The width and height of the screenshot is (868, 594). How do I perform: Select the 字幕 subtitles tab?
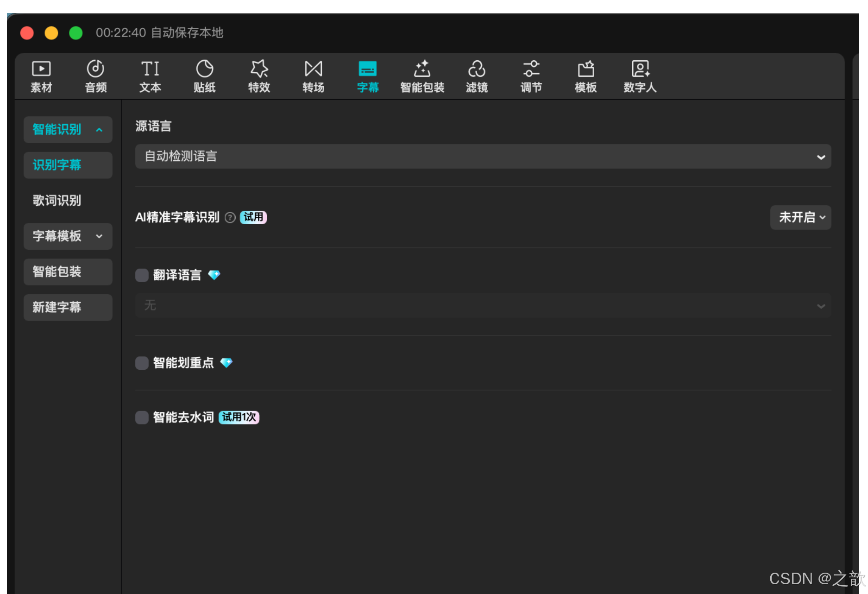pos(368,77)
